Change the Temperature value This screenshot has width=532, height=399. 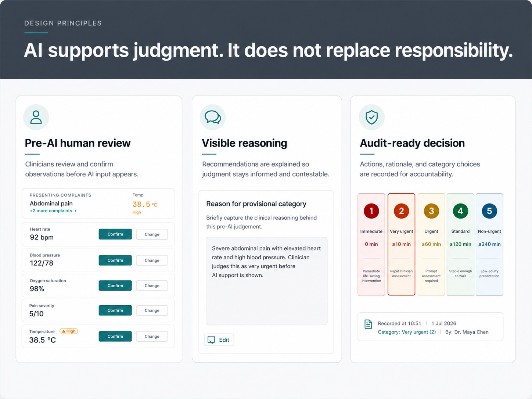(152, 336)
